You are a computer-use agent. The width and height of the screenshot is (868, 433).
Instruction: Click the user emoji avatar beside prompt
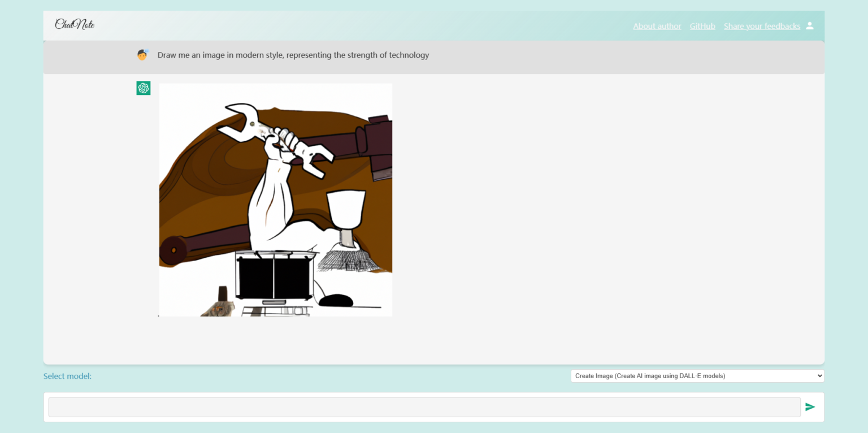(x=142, y=55)
